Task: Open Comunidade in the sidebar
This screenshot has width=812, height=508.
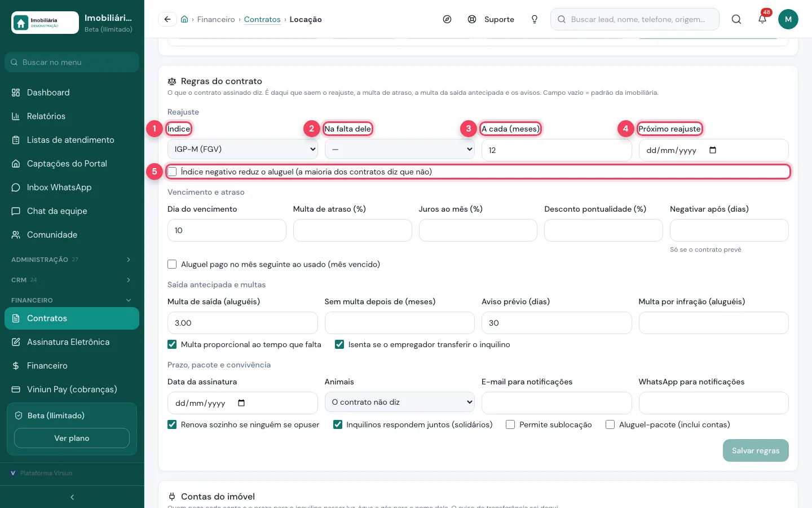Action: coord(72,235)
